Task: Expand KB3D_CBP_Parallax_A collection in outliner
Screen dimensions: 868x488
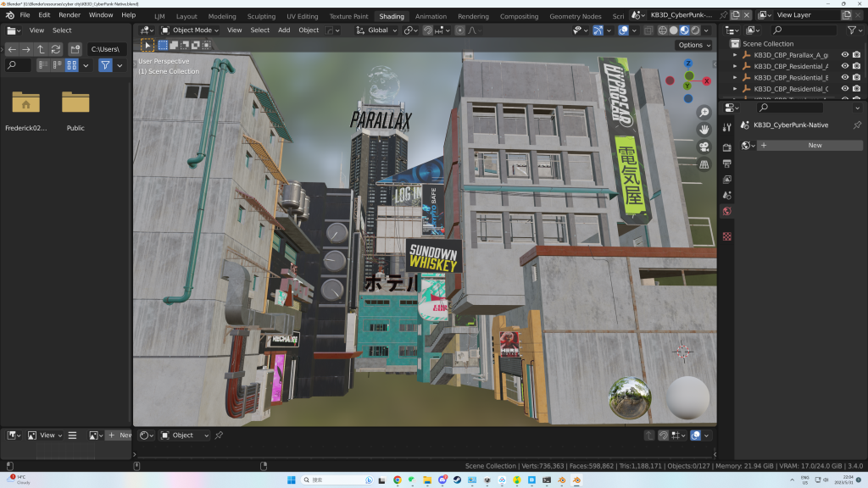Action: click(x=735, y=55)
